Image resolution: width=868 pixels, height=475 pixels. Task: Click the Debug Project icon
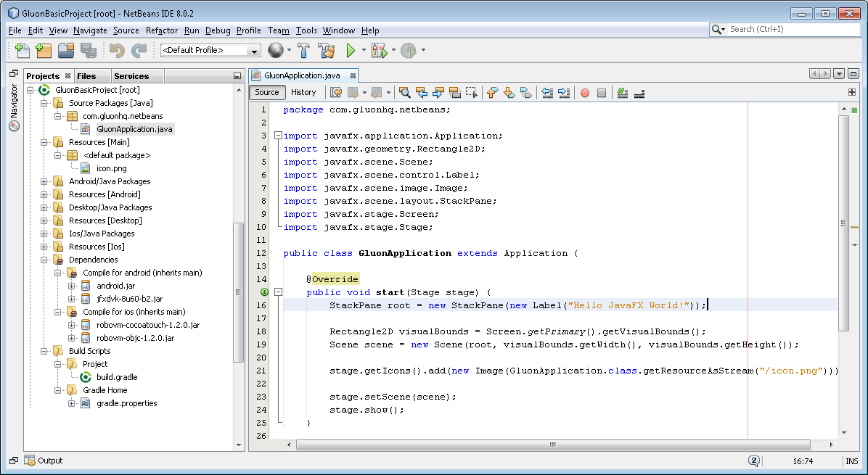[380, 50]
